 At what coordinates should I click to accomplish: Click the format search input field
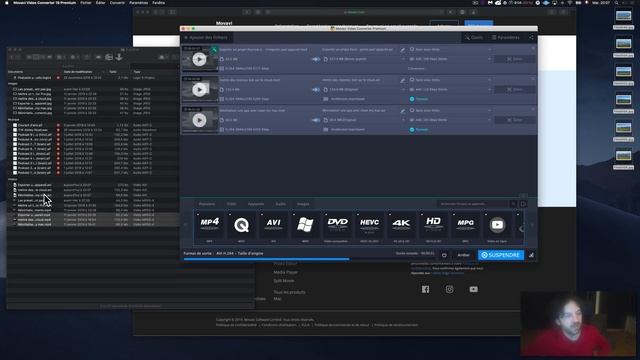(x=472, y=204)
